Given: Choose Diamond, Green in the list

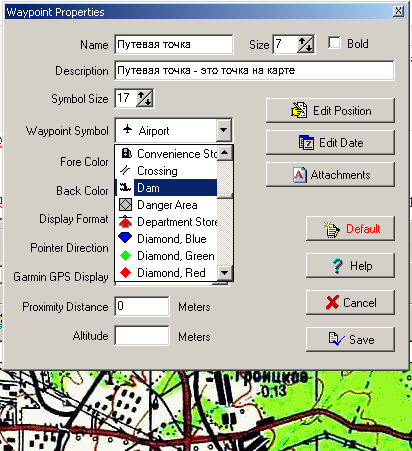Looking at the screenshot, I should pos(166,256).
